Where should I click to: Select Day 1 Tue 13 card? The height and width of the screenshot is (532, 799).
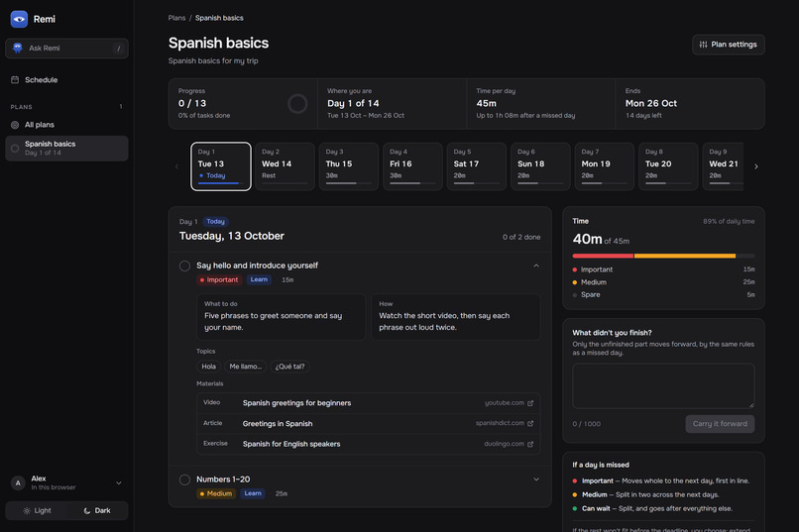coord(221,166)
